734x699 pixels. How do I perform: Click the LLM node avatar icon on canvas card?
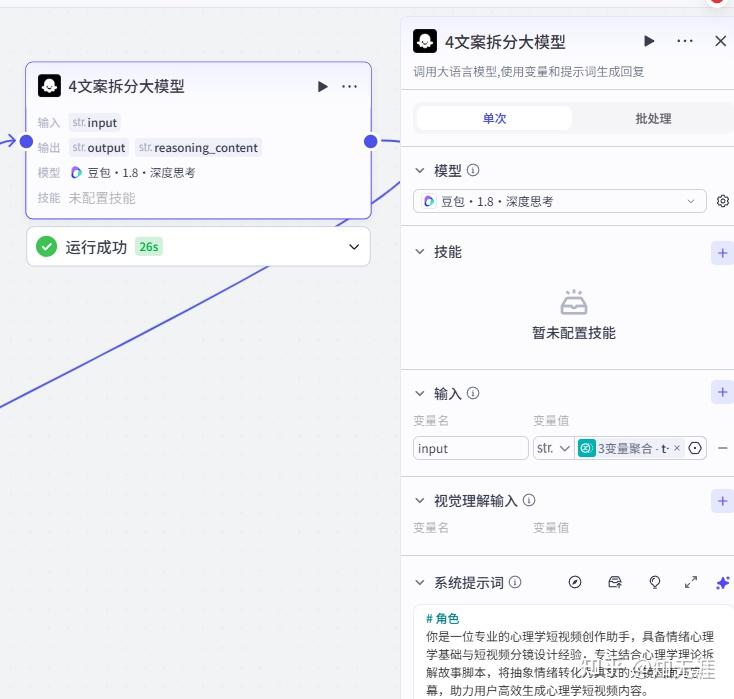[49, 86]
